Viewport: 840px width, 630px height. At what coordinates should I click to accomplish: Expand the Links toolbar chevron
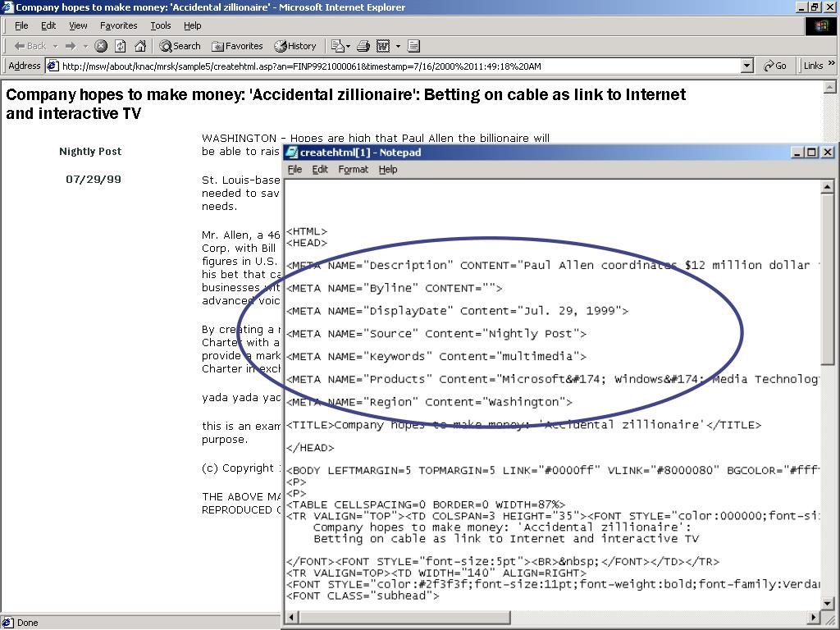click(832, 63)
